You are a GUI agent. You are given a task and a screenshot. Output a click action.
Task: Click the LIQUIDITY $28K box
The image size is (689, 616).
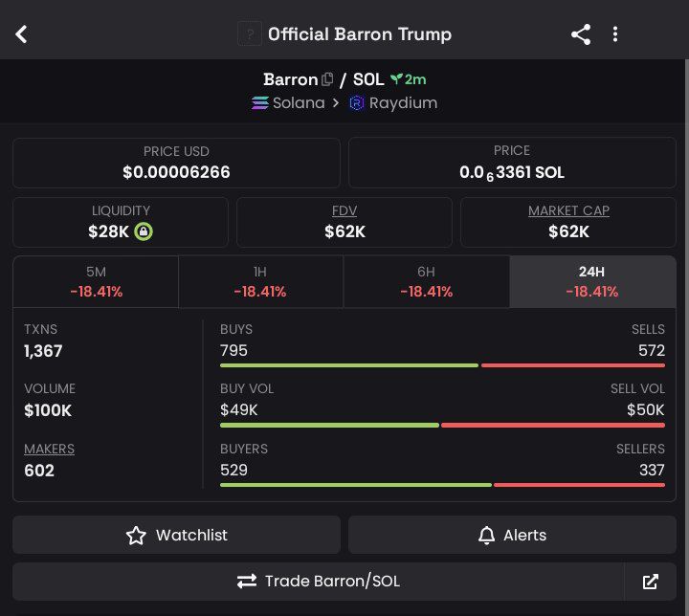point(121,222)
